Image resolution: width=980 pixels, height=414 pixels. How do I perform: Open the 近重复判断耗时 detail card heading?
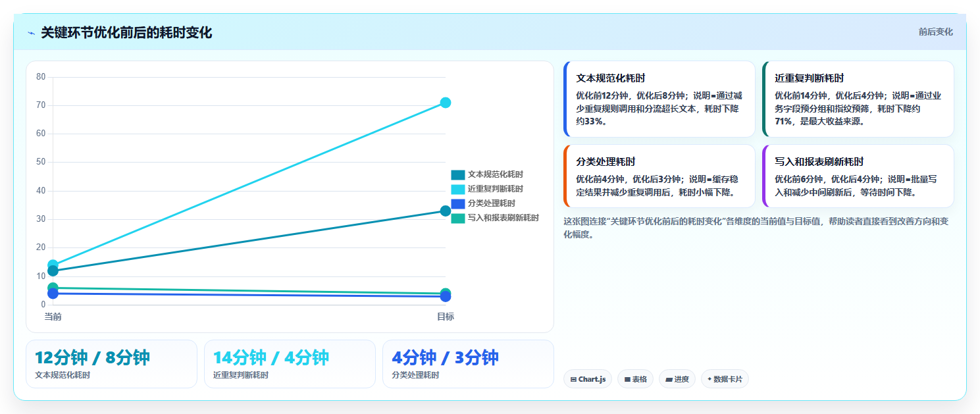809,78
